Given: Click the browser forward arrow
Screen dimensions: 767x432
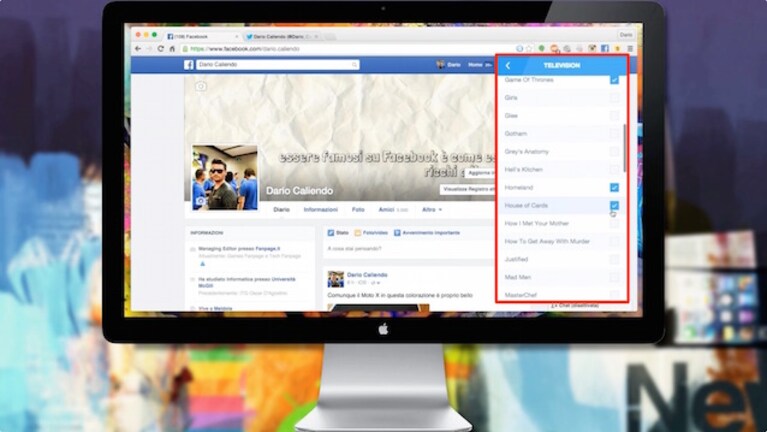Looking at the screenshot, I should click(x=149, y=49).
